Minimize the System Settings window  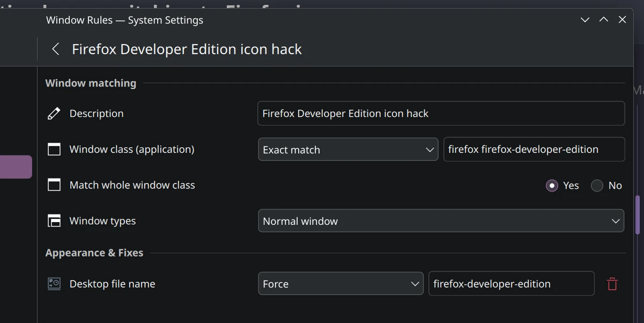click(585, 20)
